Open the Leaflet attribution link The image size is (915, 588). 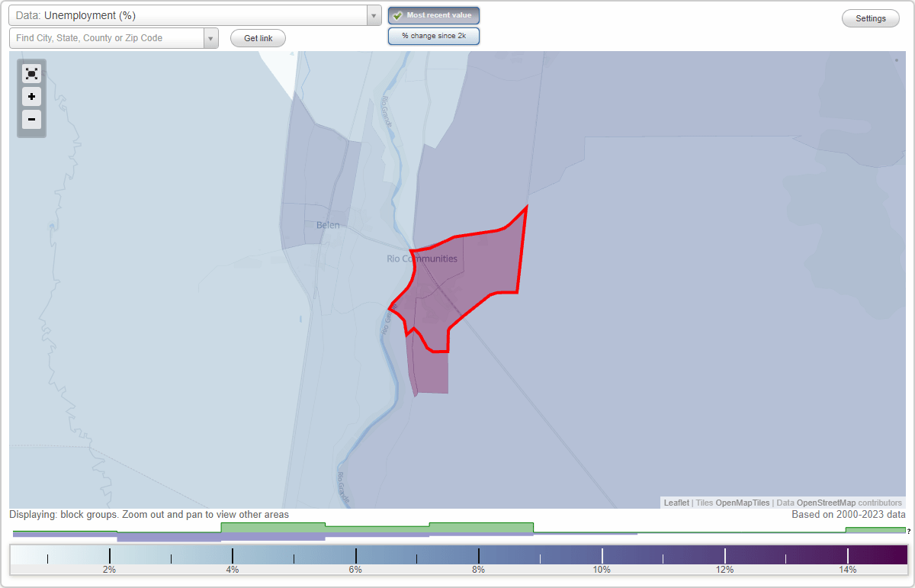pos(676,503)
